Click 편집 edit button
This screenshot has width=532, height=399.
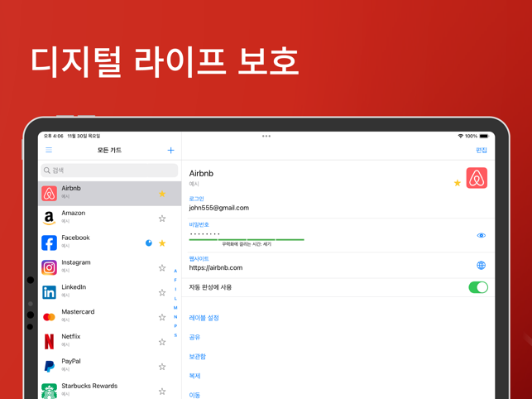pos(482,151)
